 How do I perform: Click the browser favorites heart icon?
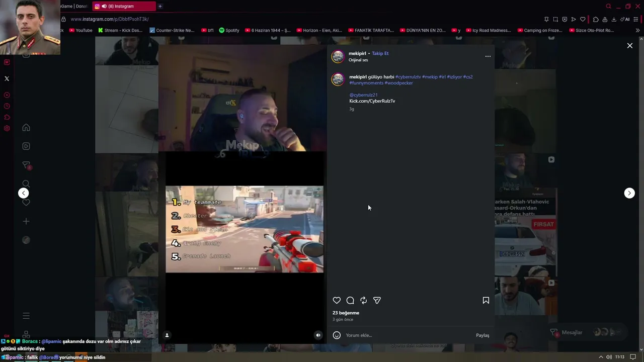(583, 19)
